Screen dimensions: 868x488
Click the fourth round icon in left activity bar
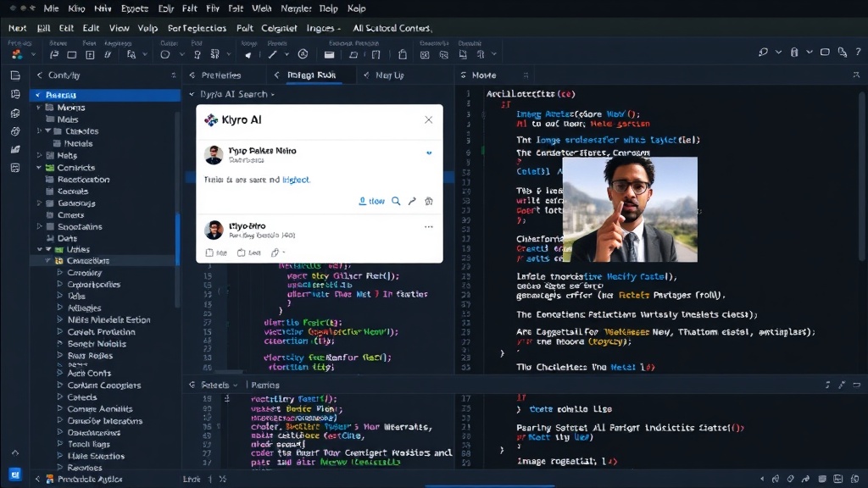coord(15,131)
